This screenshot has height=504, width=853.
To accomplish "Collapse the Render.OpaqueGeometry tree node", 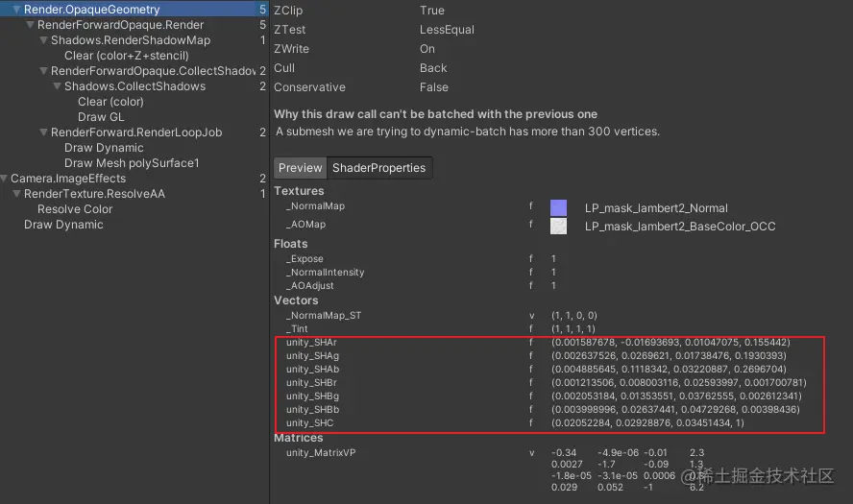I will [x=16, y=10].
